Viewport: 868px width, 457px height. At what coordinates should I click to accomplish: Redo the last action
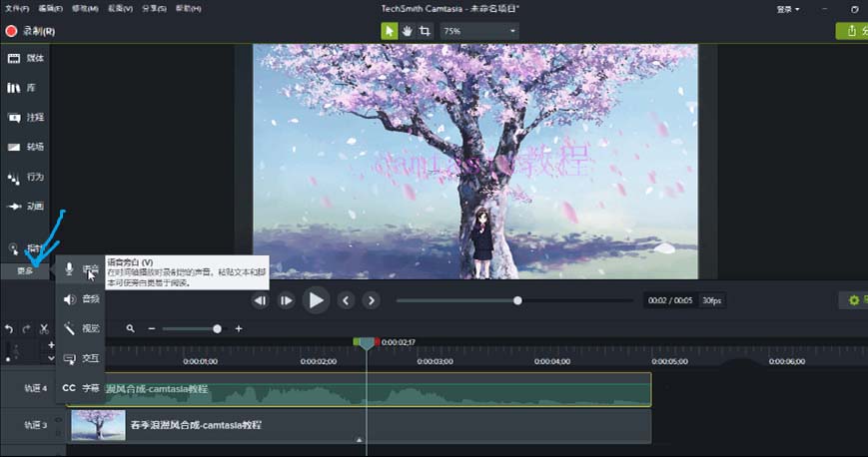pyautogui.click(x=27, y=329)
